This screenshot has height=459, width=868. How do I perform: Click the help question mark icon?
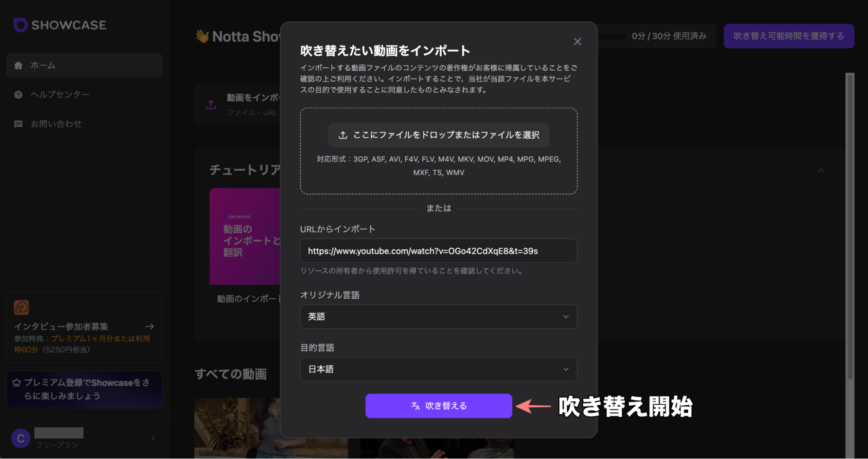pos(18,95)
